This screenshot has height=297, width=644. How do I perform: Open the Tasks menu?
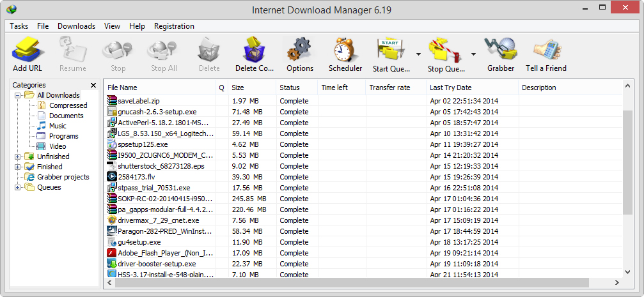point(19,26)
